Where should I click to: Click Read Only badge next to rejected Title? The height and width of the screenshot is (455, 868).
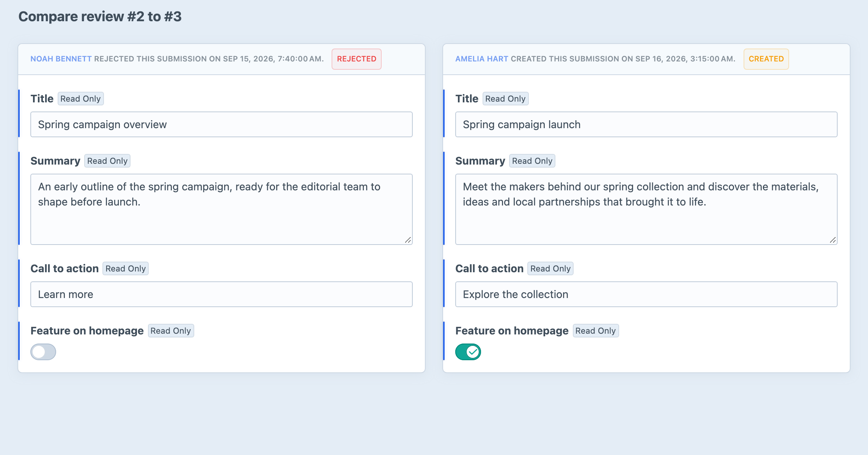pyautogui.click(x=80, y=99)
